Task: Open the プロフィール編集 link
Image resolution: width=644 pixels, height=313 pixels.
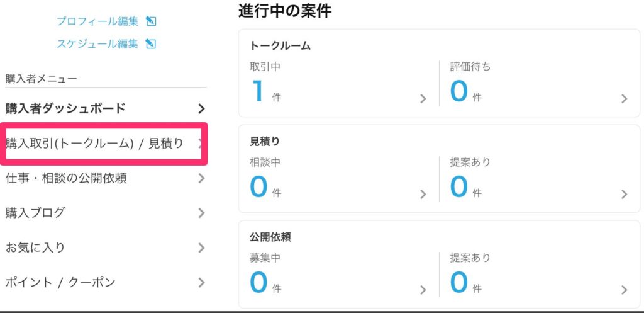Action: [97, 21]
